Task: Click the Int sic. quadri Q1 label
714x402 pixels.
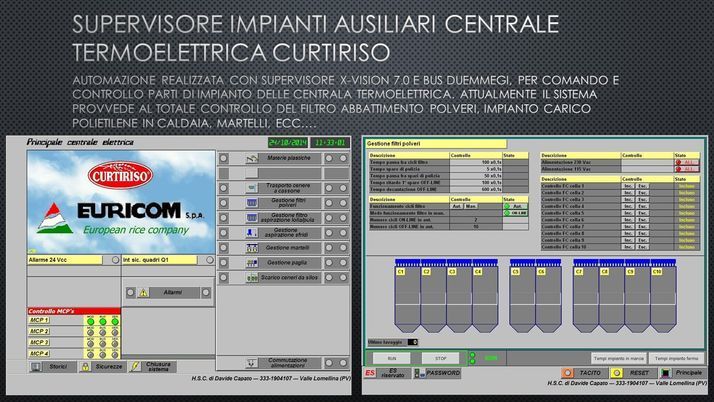Action: (159, 260)
